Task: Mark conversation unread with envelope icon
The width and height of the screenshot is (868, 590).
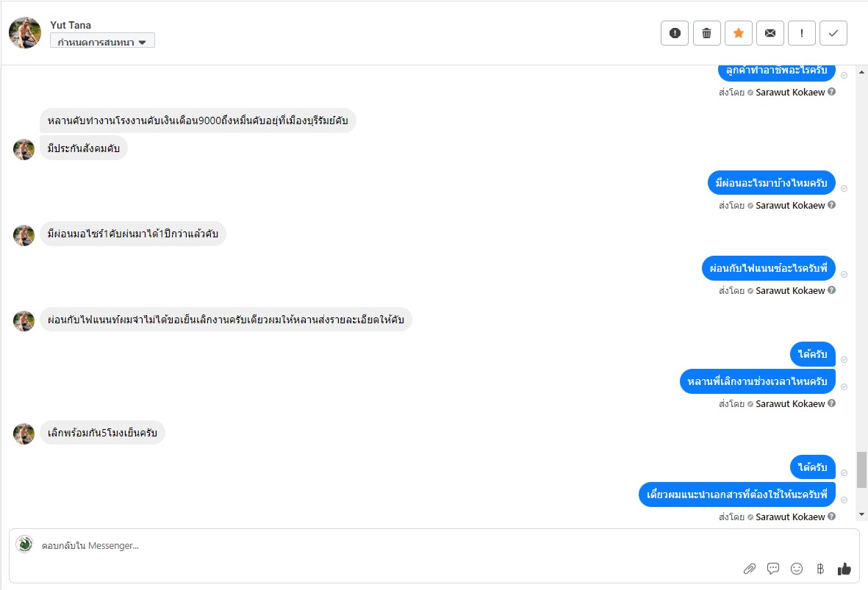Action: [x=770, y=33]
